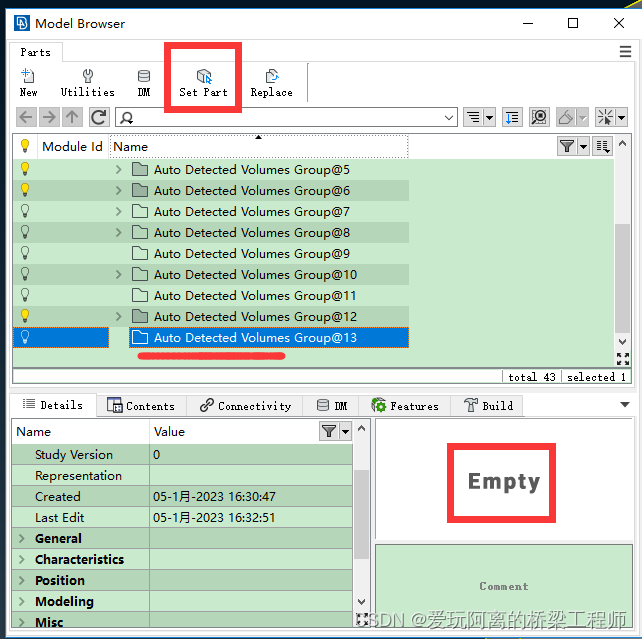
Task: Expand Auto Detected Volumes Group@7
Action: tap(119, 211)
